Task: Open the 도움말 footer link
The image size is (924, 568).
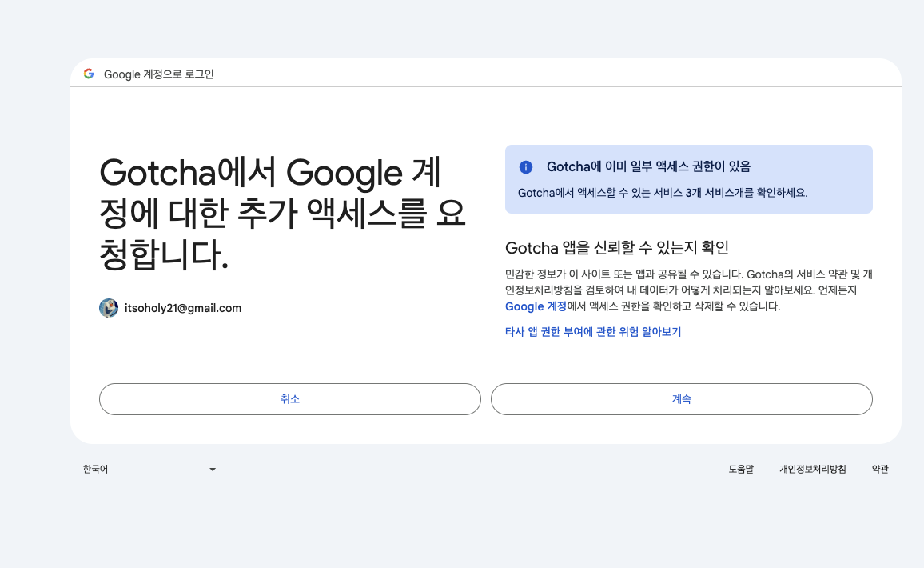Action: coord(741,470)
